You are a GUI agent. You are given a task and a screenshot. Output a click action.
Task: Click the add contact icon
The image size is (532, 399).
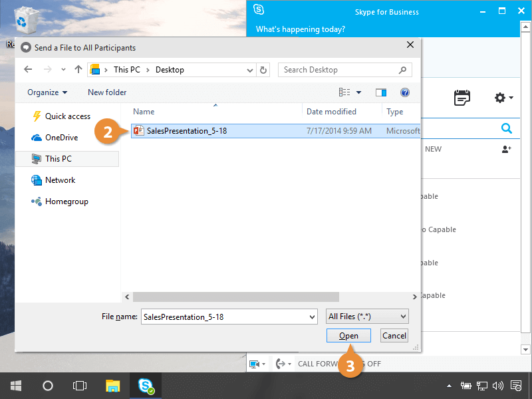pos(506,150)
